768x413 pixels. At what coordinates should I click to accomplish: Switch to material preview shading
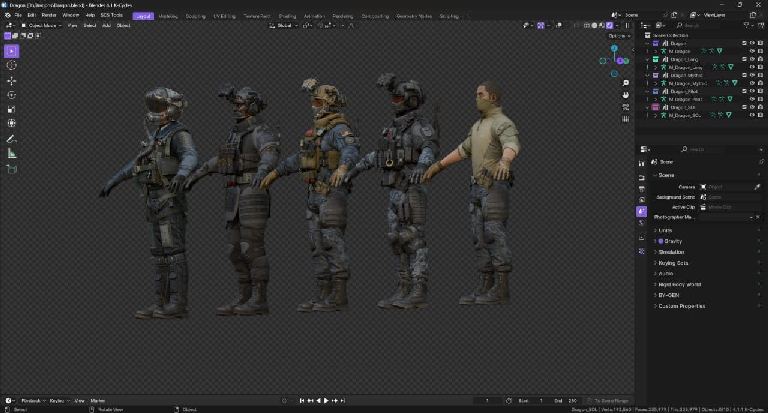coord(601,25)
